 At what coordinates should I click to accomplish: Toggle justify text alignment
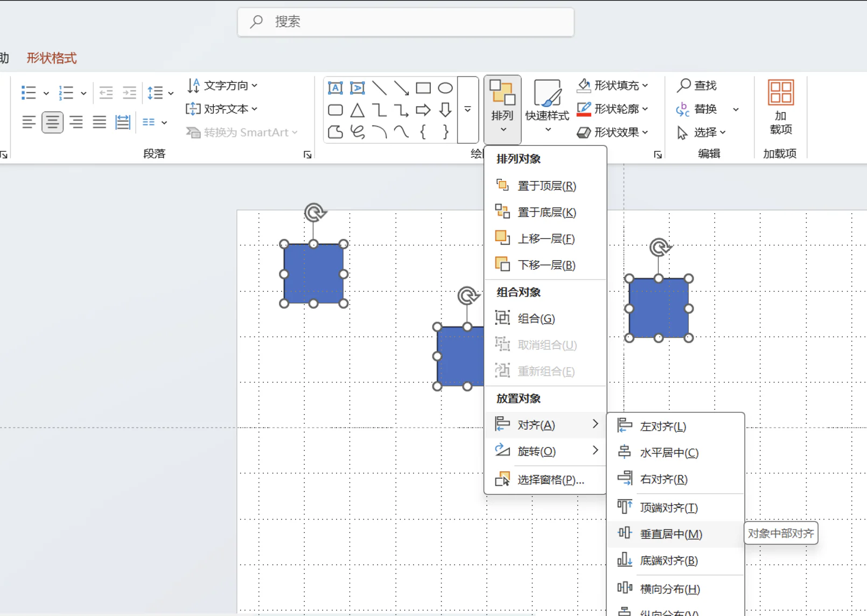99,122
